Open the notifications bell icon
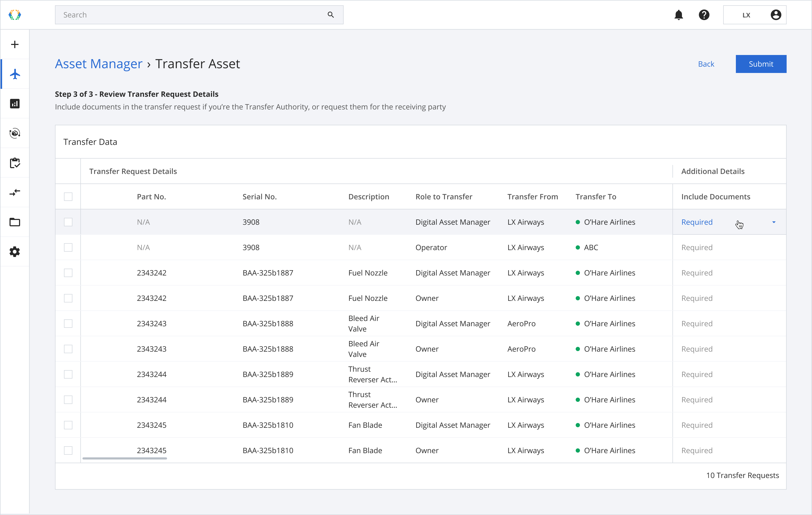 pyautogui.click(x=679, y=15)
